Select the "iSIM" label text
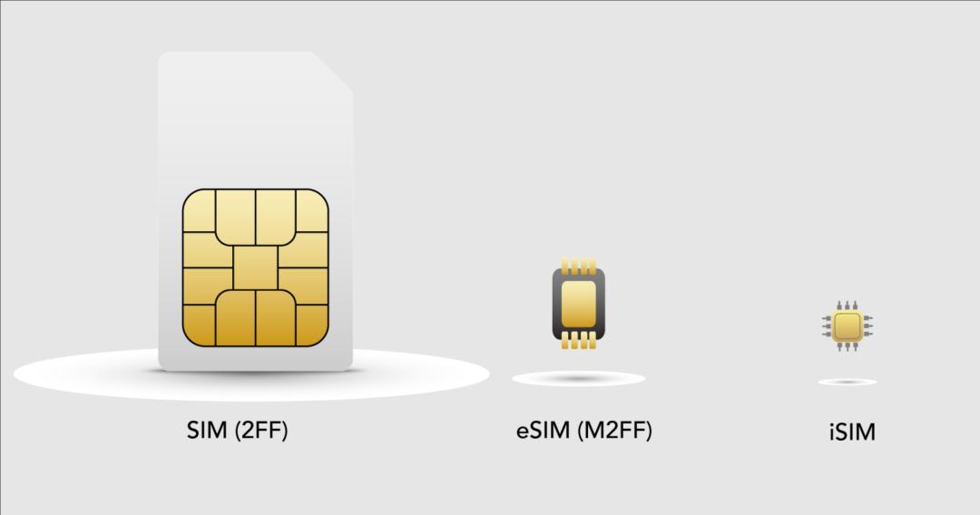The width and height of the screenshot is (980, 515). pyautogui.click(x=852, y=432)
